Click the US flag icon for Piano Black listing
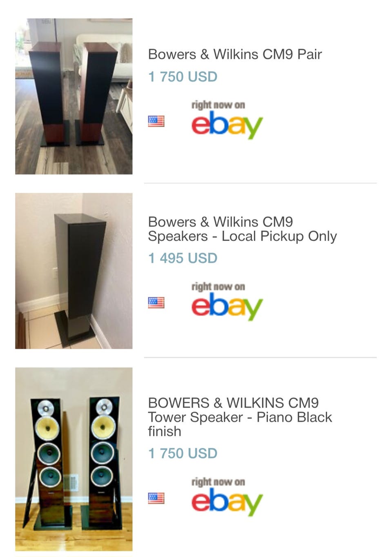The image size is (392, 557). (x=156, y=498)
